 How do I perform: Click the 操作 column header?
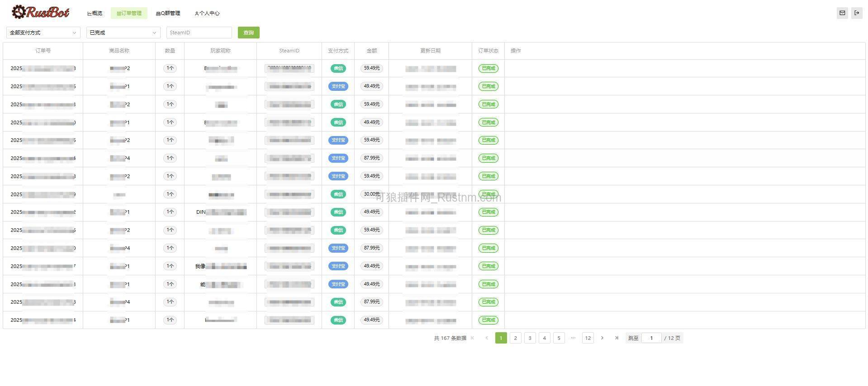[516, 51]
